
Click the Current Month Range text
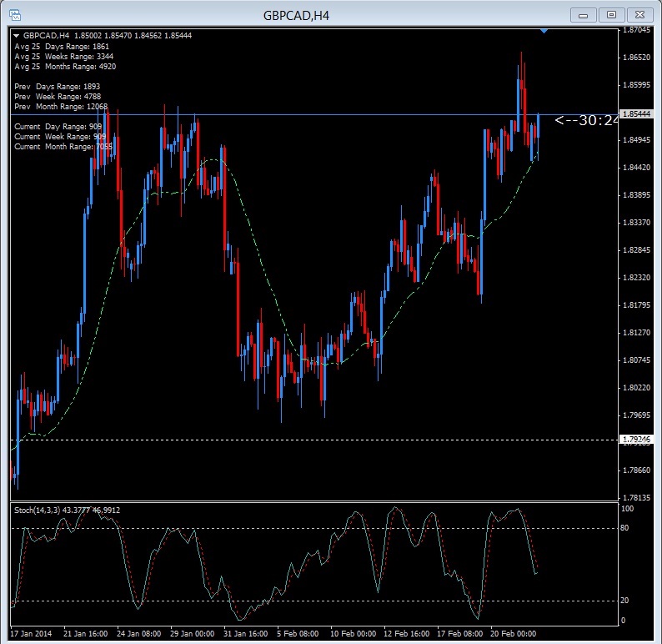click(x=63, y=147)
